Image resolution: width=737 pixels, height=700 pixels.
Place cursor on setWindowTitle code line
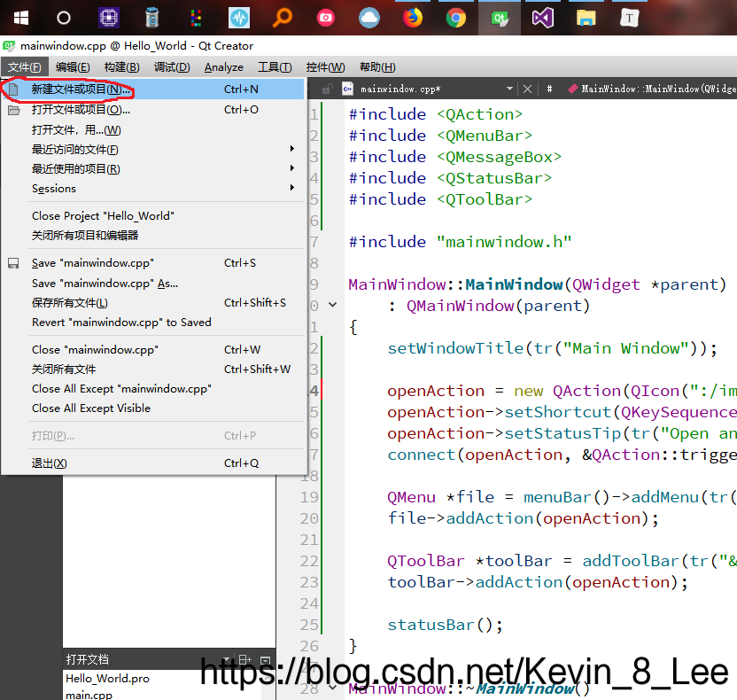pyautogui.click(x=552, y=348)
